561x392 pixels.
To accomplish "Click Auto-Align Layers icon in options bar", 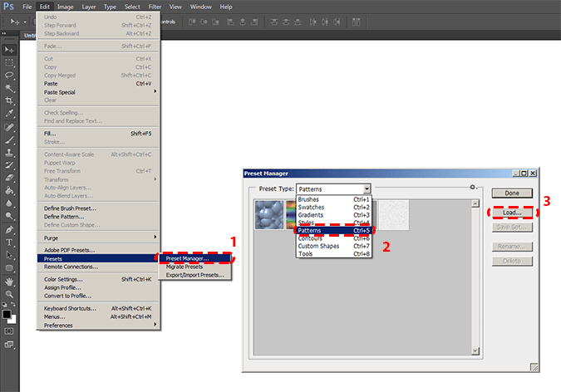I will 356,22.
